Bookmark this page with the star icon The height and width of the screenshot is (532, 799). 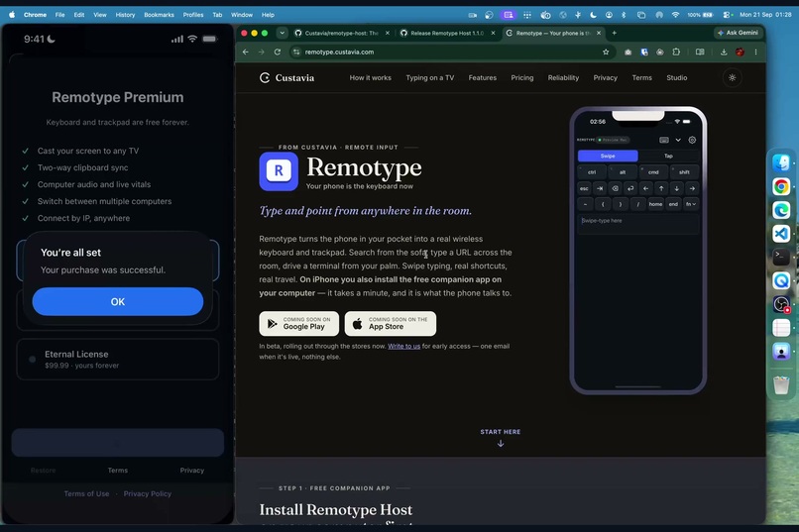606,52
